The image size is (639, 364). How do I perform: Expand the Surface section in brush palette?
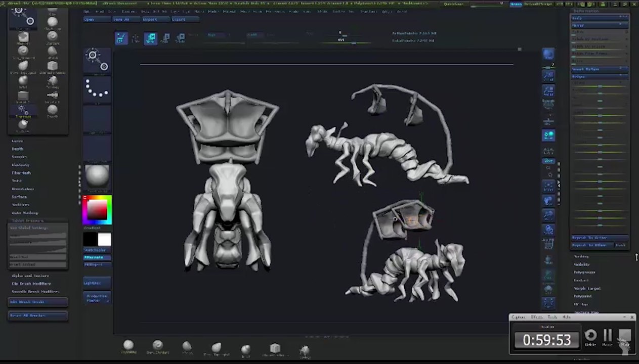pyautogui.click(x=19, y=197)
